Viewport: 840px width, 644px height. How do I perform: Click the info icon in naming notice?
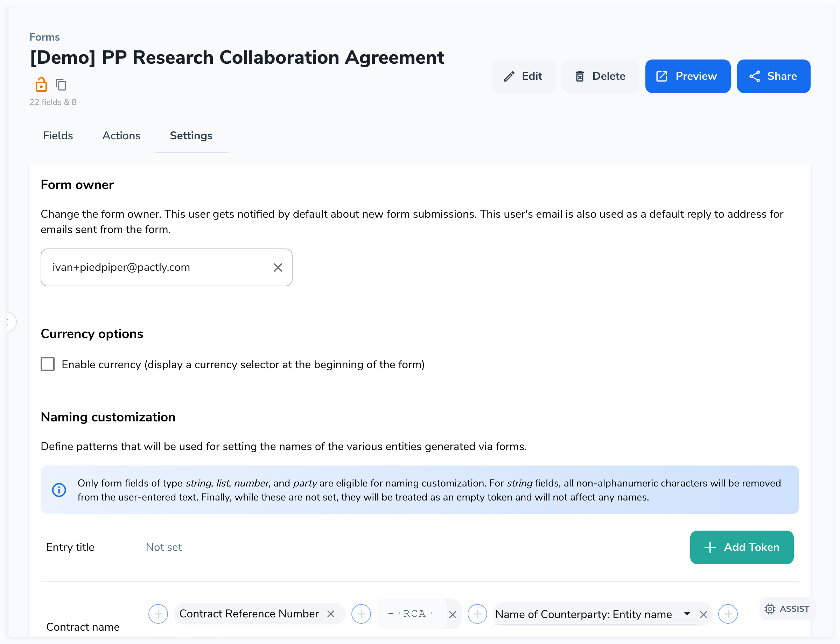point(59,490)
